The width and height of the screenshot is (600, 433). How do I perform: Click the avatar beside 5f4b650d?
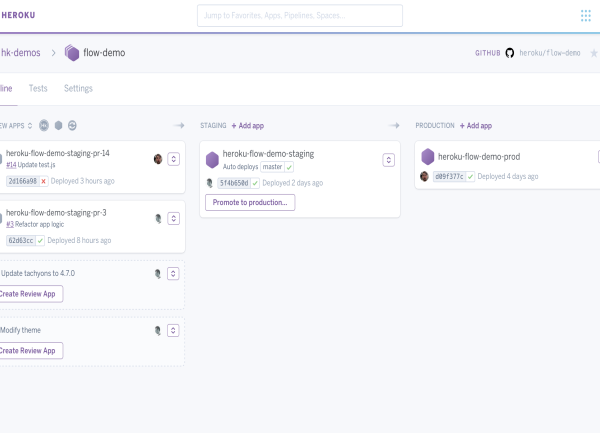click(x=210, y=183)
